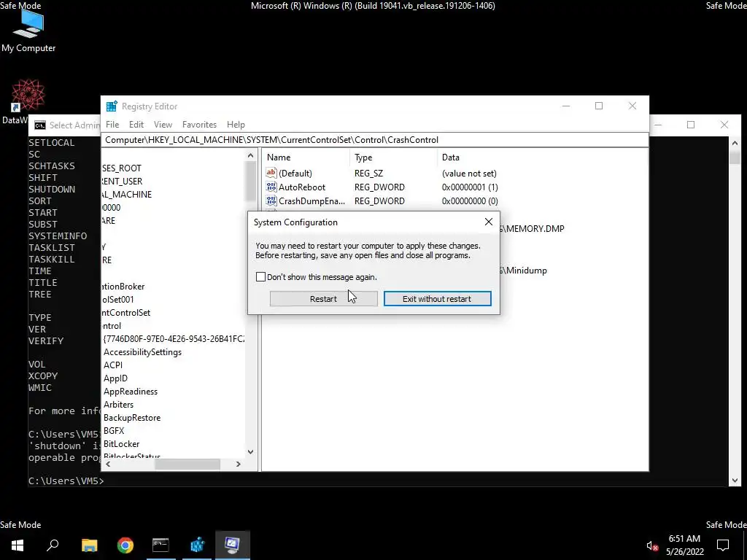Viewport: 747px width, 560px height.
Task: Open the notification Action Center icon
Action: (x=723, y=545)
